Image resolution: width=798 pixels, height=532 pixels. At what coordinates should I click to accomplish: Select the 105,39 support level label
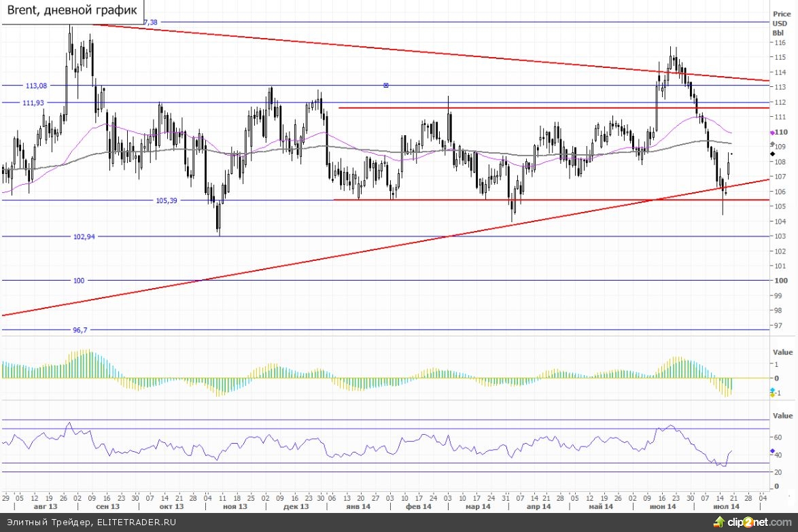167,200
